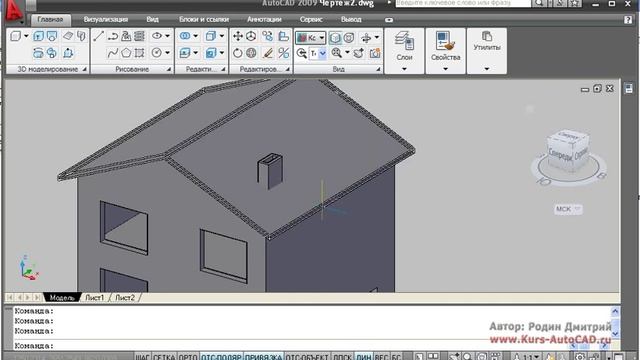Click the Свойства properties button
The width and height of the screenshot is (640, 360).
pyautogui.click(x=445, y=46)
